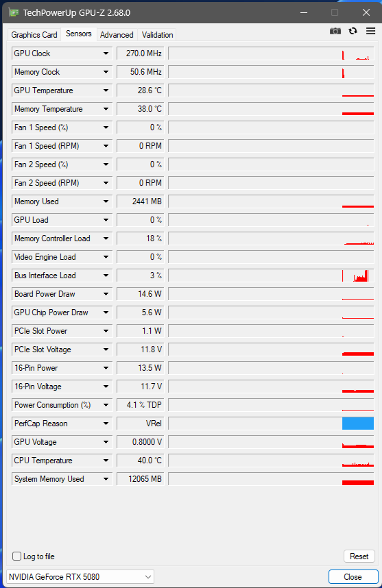Screen dimensions: 382x588
Task: Open the NVIDIA GeForce RTX 5080 selector
Action: (x=80, y=577)
